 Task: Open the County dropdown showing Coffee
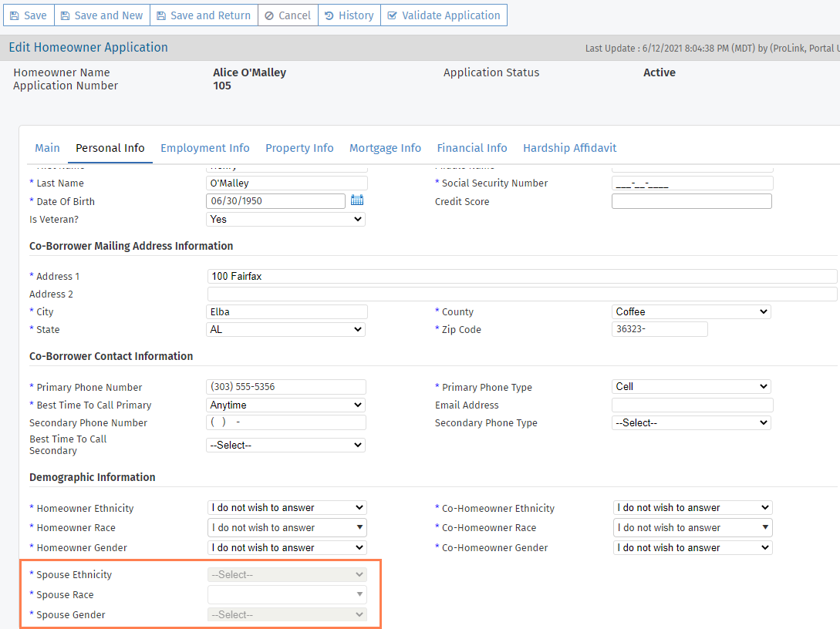691,312
